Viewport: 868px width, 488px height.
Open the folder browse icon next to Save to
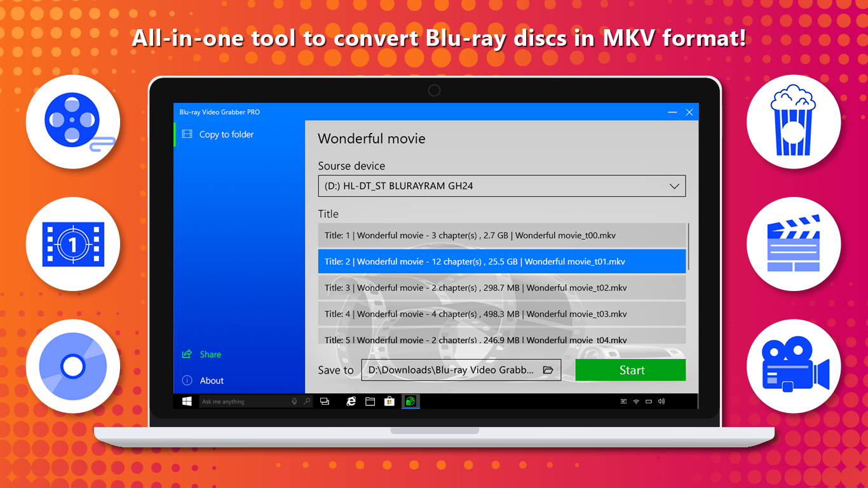point(548,369)
